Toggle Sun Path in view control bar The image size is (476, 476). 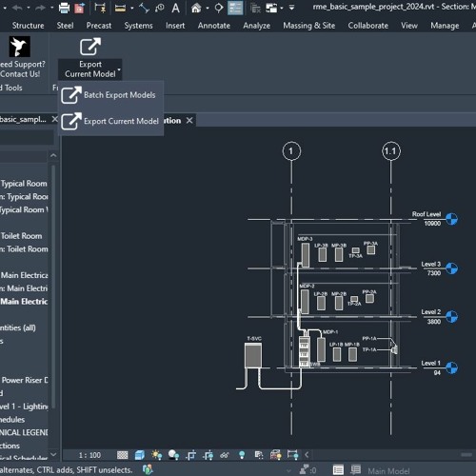pyautogui.click(x=157, y=455)
